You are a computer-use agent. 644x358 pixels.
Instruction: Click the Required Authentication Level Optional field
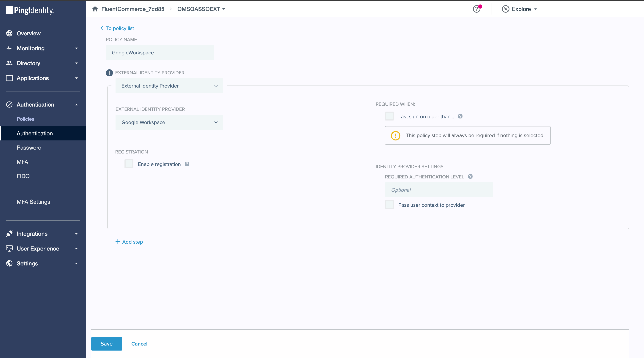(x=439, y=190)
